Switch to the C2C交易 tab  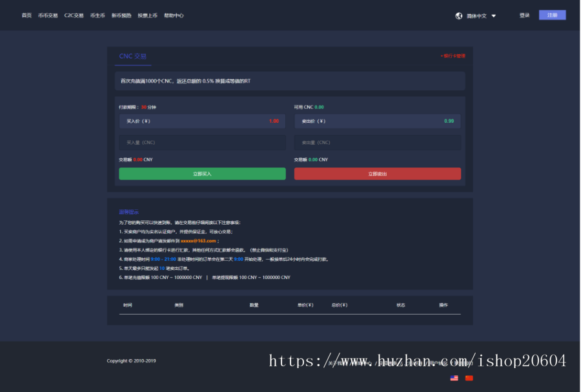[73, 15]
